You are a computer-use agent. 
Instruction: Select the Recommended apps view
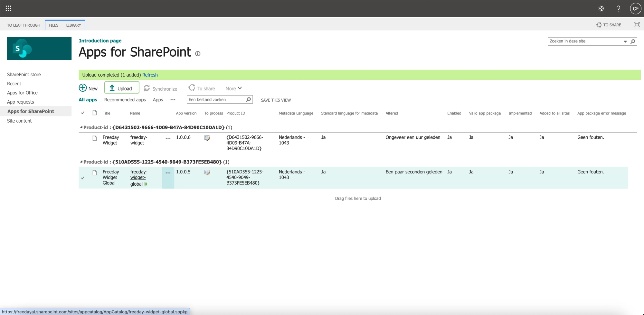point(125,100)
